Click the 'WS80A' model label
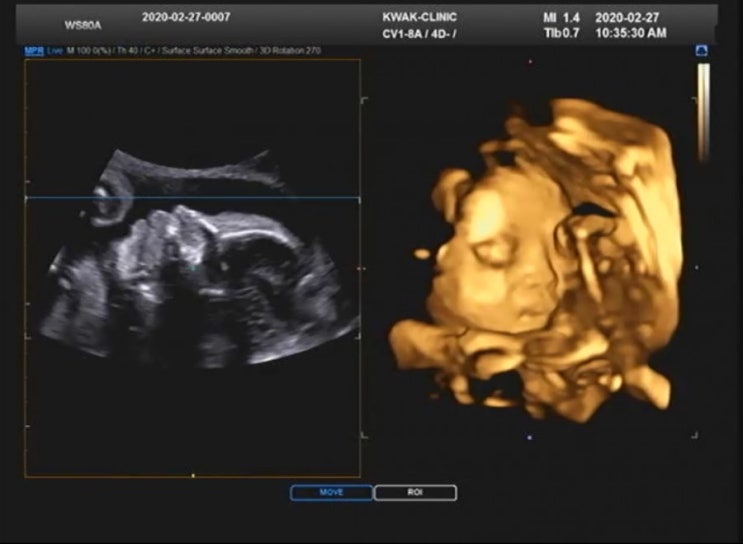743x544 pixels. coord(83,25)
